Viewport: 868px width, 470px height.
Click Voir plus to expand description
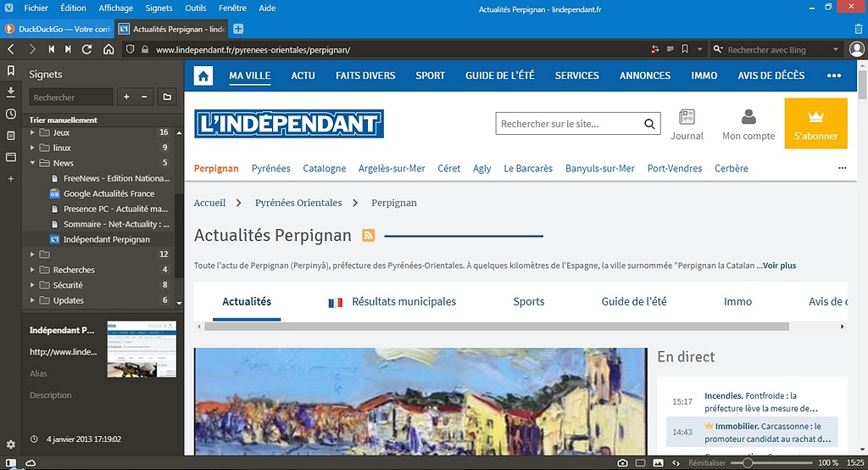click(x=780, y=266)
